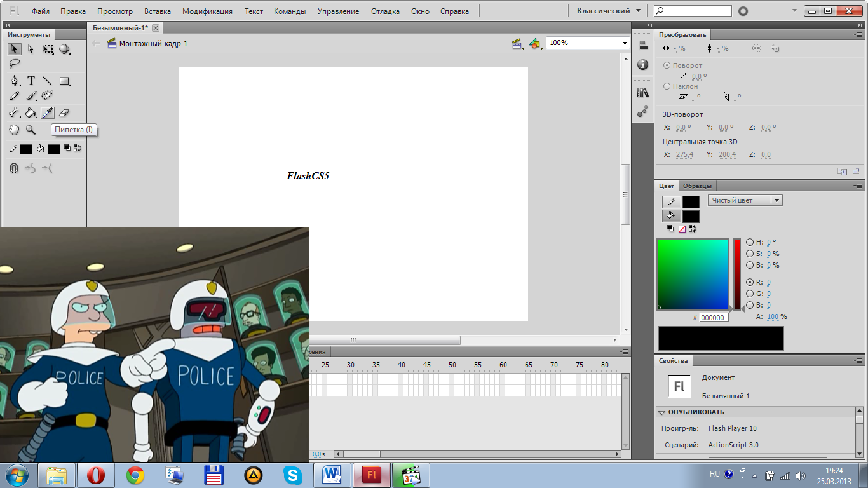Click fill color bucket button in Color panel

pyautogui.click(x=672, y=216)
